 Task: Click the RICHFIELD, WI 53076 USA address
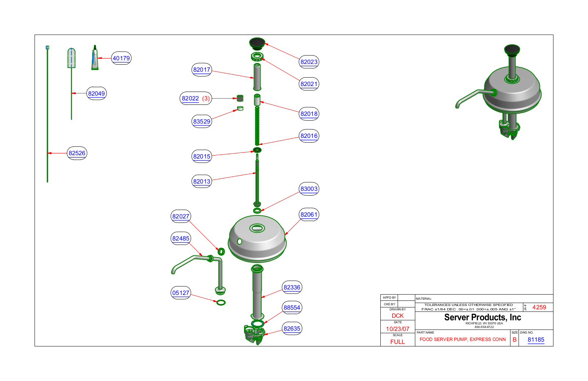pyautogui.click(x=484, y=323)
